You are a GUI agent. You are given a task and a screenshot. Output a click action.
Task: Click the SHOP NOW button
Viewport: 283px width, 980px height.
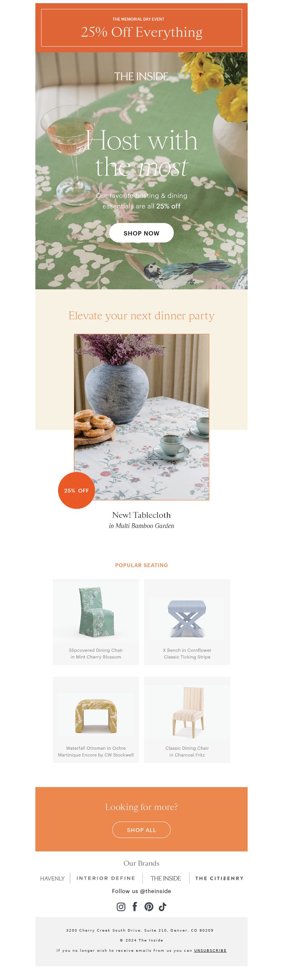(141, 233)
